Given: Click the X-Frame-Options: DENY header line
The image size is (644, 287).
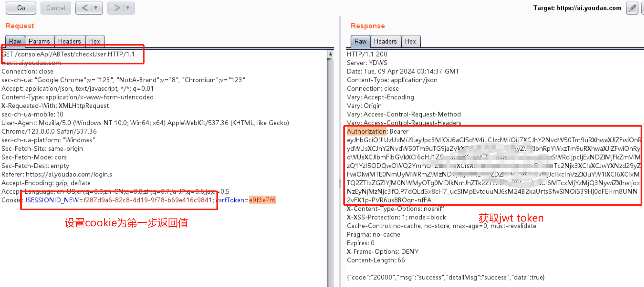Looking at the screenshot, I should pos(383,251).
